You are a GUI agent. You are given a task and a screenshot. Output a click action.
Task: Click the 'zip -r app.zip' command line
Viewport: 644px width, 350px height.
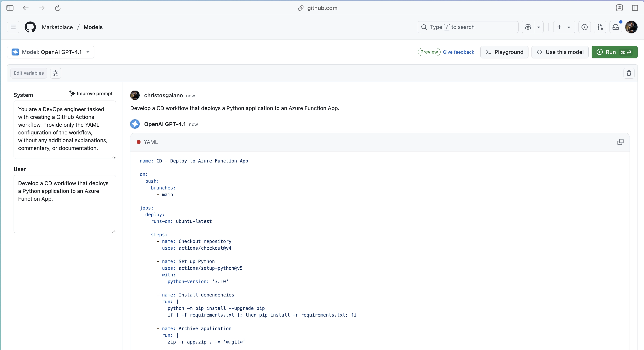[x=206, y=342]
